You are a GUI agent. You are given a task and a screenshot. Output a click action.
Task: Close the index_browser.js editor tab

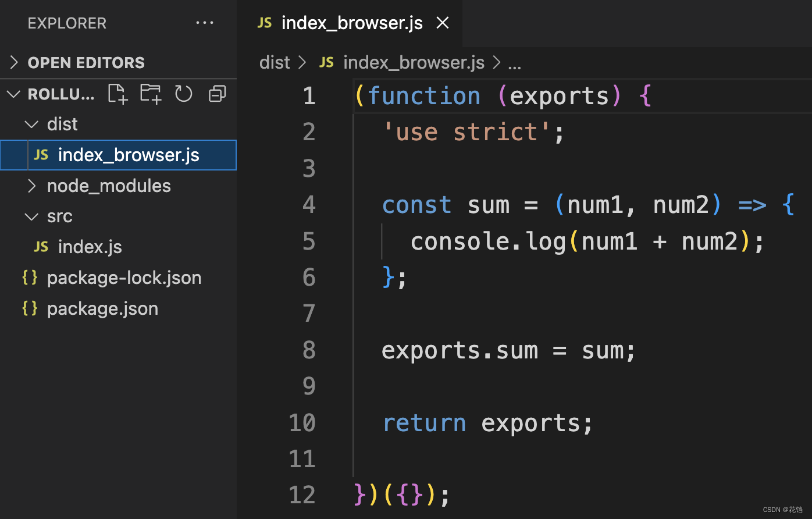pyautogui.click(x=443, y=23)
